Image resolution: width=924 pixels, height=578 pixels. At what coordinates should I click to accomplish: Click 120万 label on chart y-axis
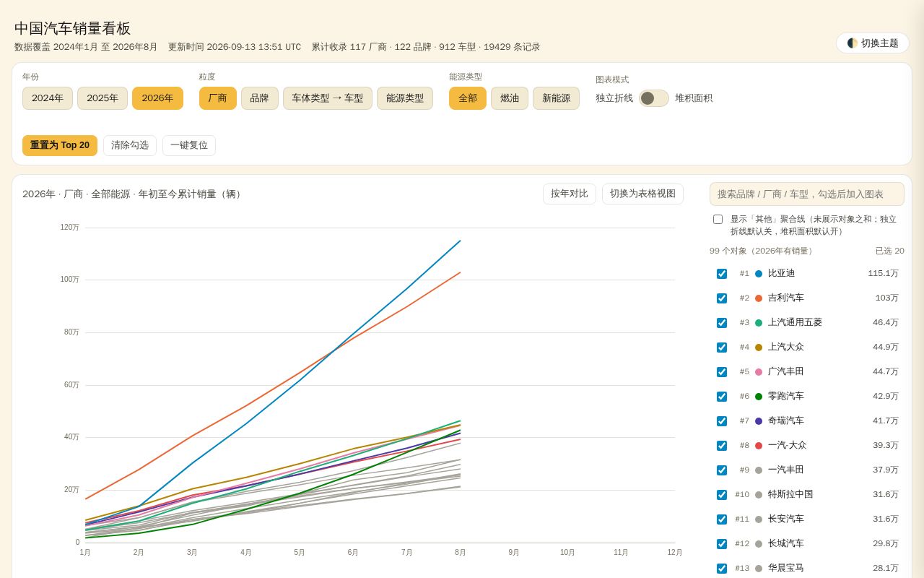(x=69, y=228)
